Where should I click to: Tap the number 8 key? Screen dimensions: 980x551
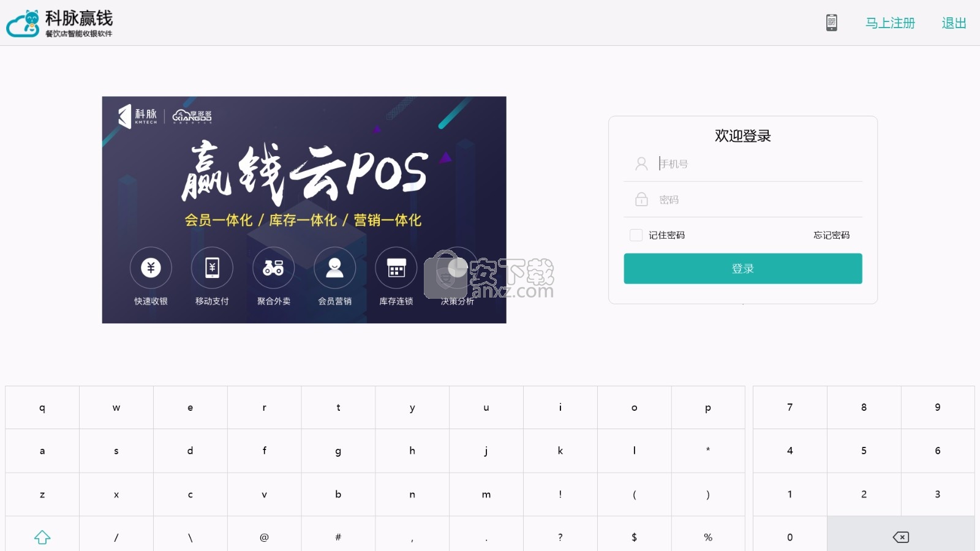pyautogui.click(x=864, y=408)
